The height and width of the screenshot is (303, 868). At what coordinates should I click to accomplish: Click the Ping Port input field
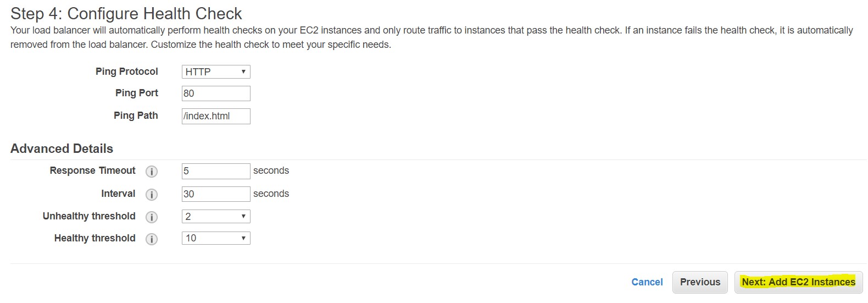[216, 93]
